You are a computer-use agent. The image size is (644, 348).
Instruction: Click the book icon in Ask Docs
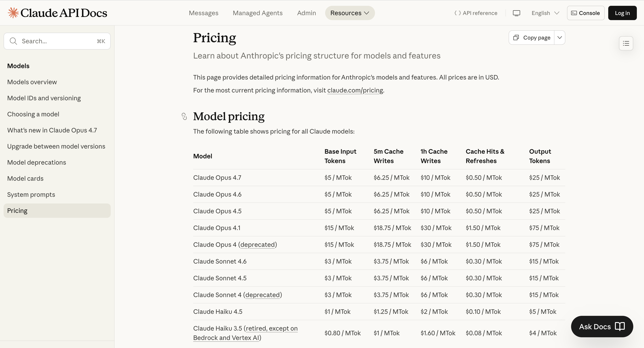620,326
